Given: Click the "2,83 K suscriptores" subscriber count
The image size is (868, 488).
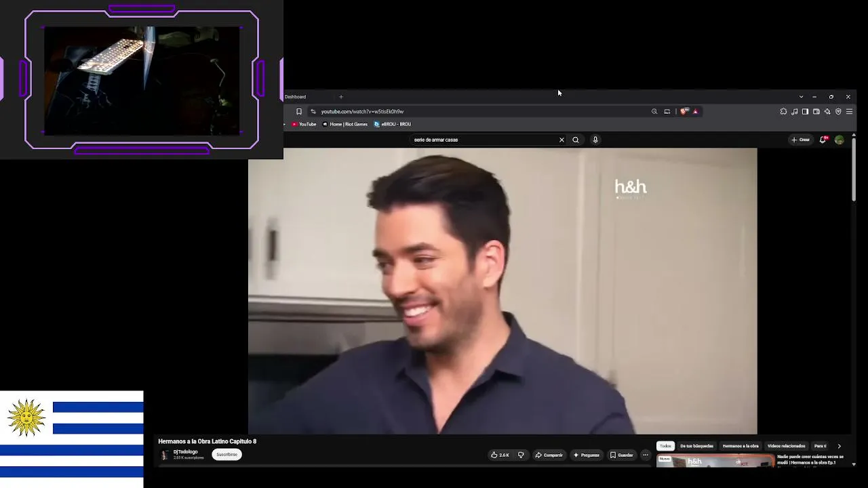Looking at the screenshot, I should pos(189,458).
